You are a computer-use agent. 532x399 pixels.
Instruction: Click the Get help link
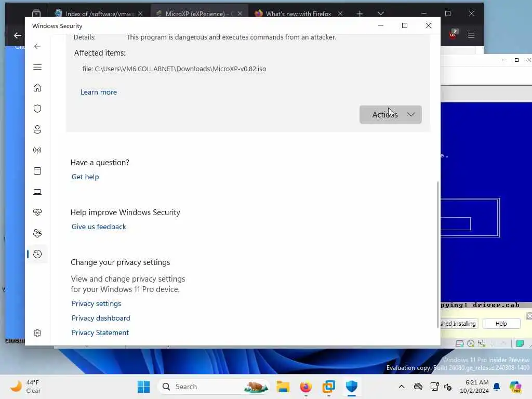click(x=85, y=177)
